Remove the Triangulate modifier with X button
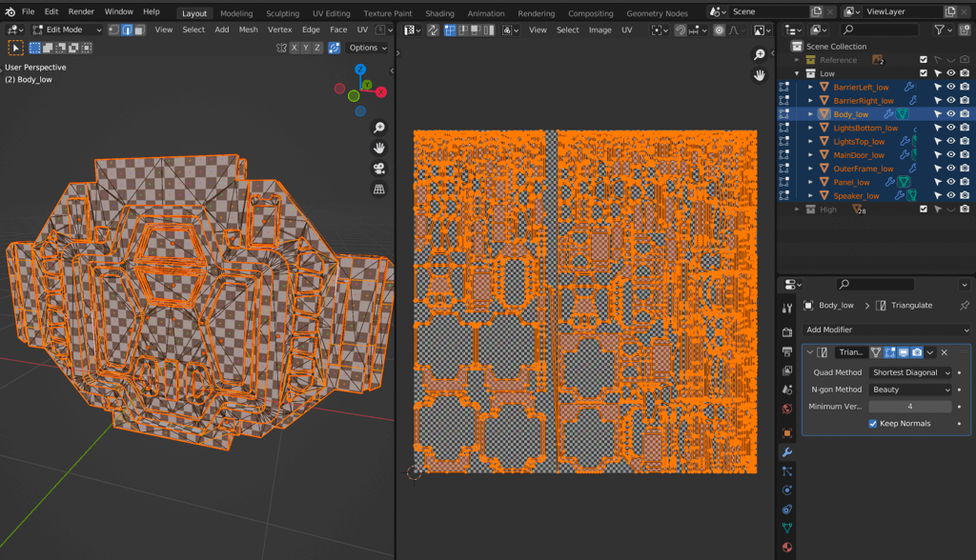The image size is (976, 560). pos(945,352)
